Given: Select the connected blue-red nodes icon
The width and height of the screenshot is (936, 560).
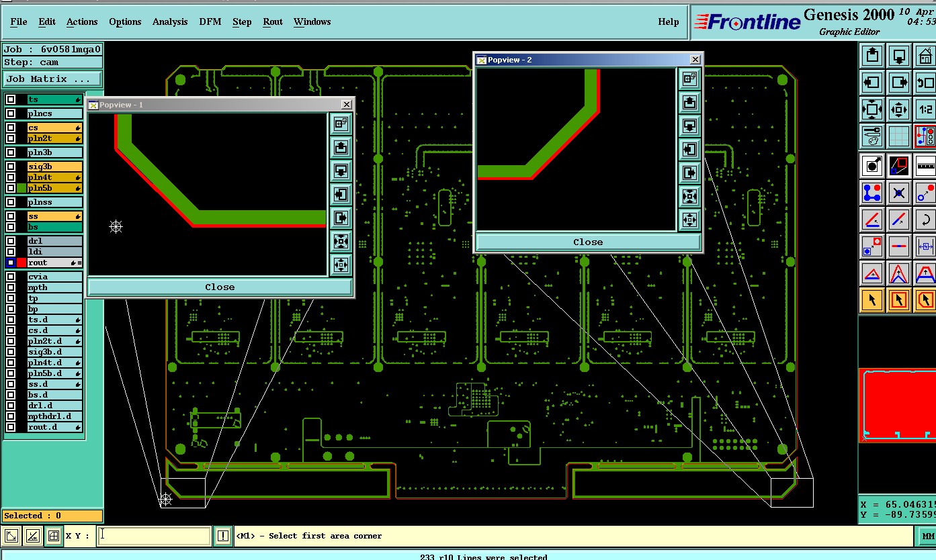Looking at the screenshot, I should click(872, 193).
